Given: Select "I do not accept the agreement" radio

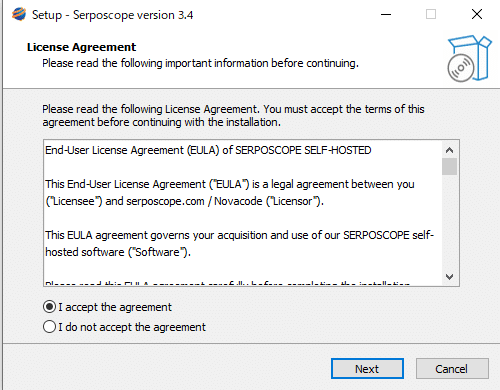Looking at the screenshot, I should point(49,327).
